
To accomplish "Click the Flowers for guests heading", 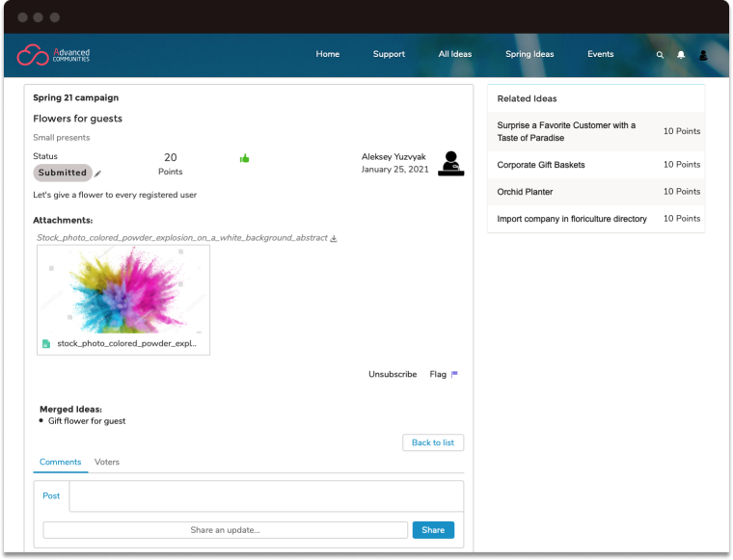I will pos(77,119).
